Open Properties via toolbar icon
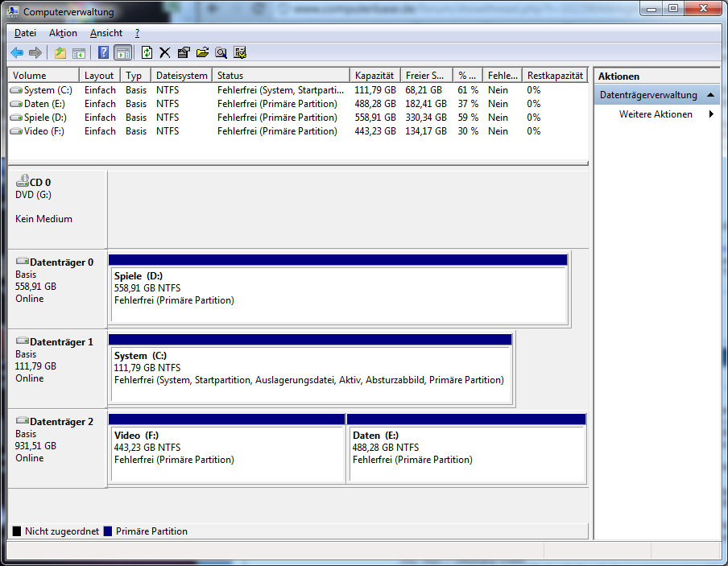 coord(184,52)
